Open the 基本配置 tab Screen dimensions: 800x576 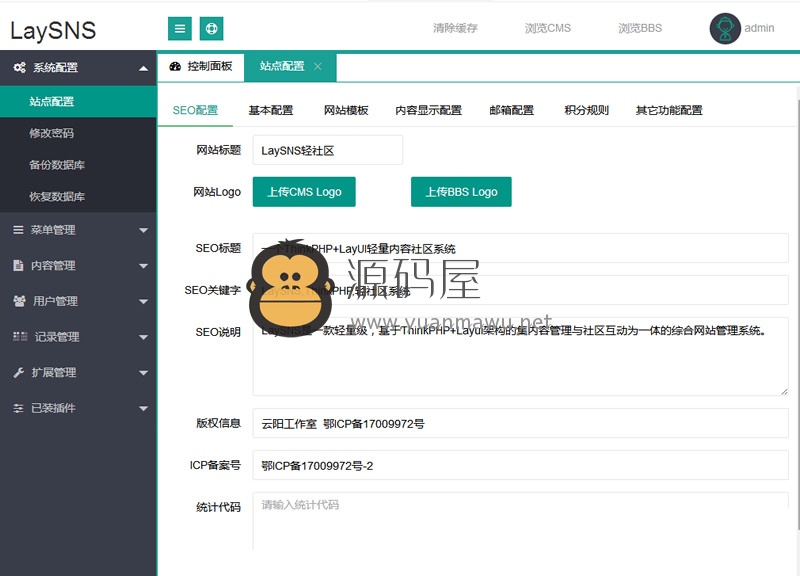click(271, 110)
